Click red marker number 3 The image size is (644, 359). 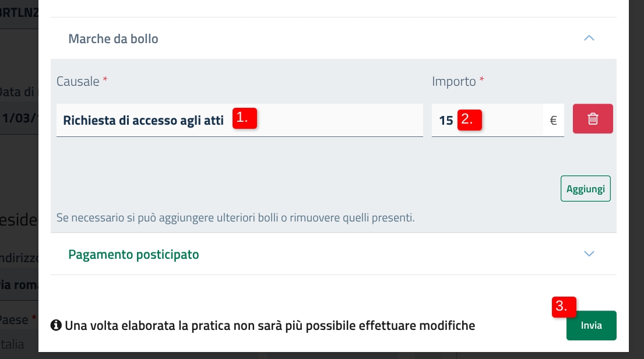[x=564, y=307]
